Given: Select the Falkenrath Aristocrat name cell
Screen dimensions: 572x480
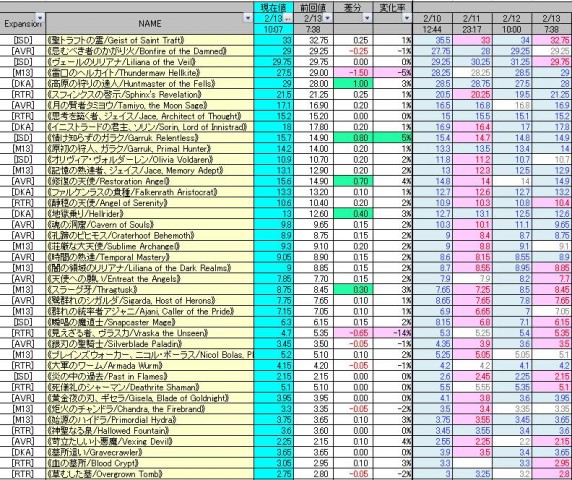Looking at the screenshot, I should pyautogui.click(x=150, y=192).
